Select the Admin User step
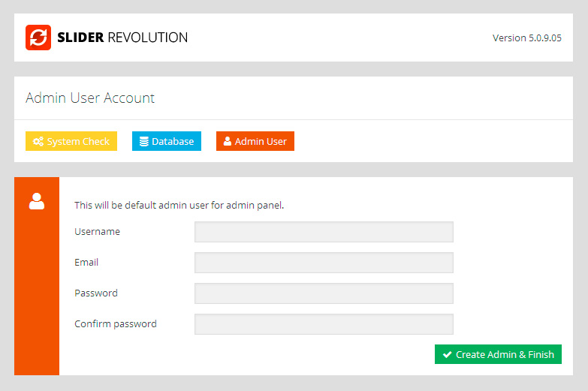Image resolution: width=588 pixels, height=391 pixels. (255, 141)
